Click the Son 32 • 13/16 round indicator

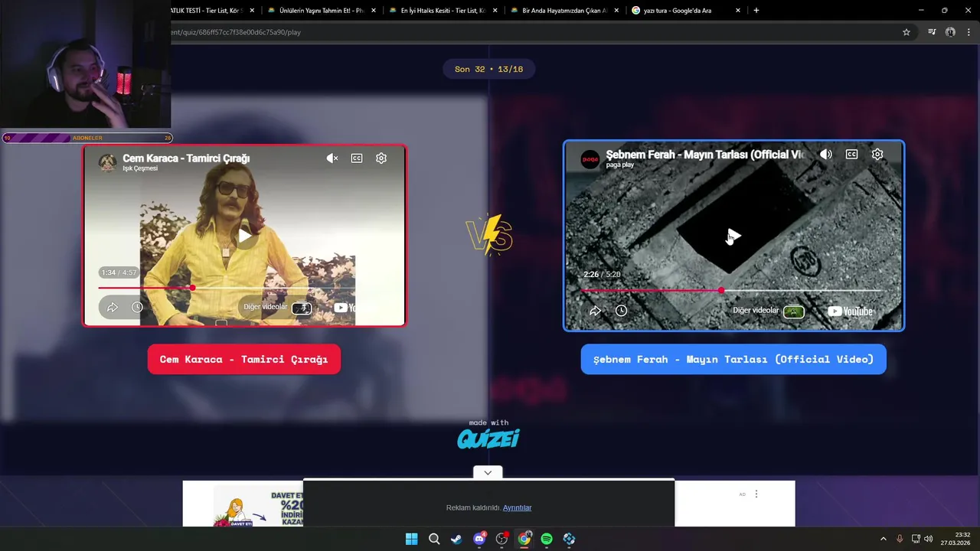coord(488,69)
